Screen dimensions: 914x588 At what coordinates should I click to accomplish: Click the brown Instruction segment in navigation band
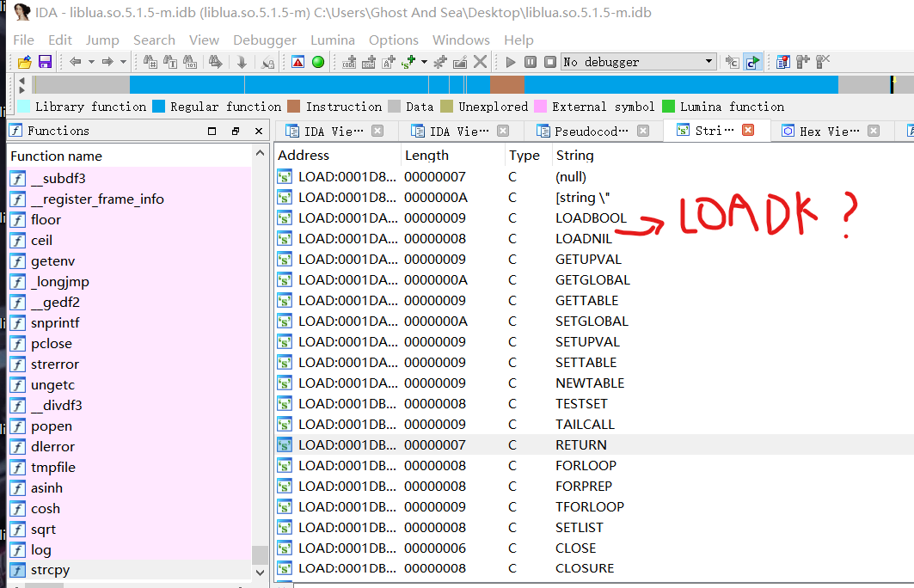coord(506,84)
